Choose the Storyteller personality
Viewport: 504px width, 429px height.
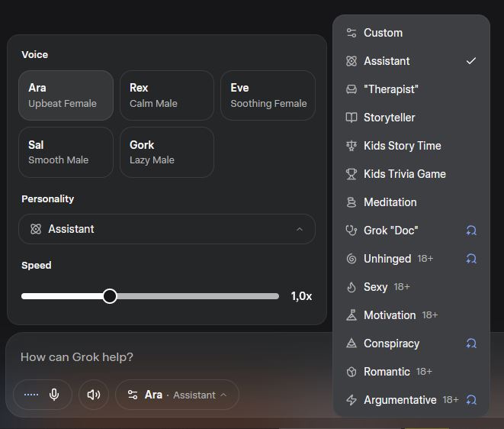(x=412, y=118)
